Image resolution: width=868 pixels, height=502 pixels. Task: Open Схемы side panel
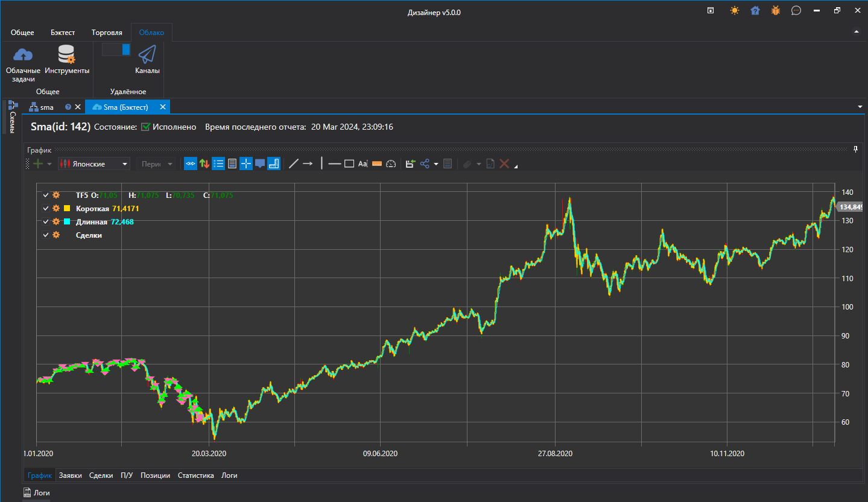coord(12,116)
